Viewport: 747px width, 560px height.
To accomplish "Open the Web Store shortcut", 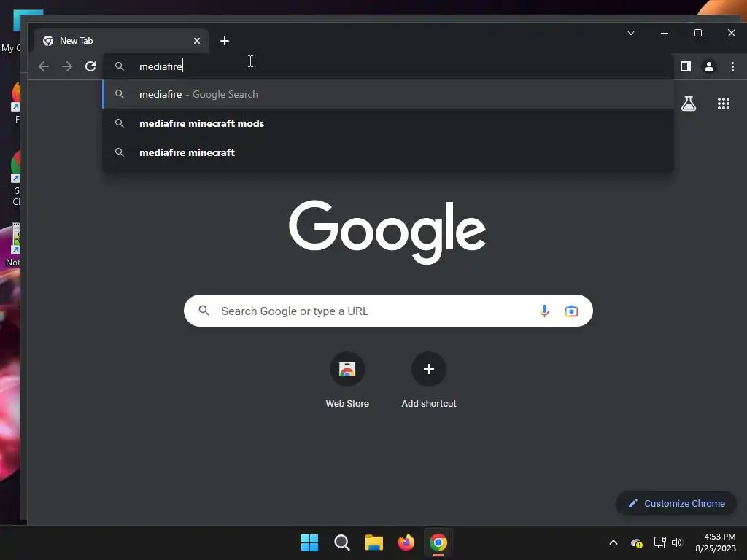I will click(x=347, y=380).
